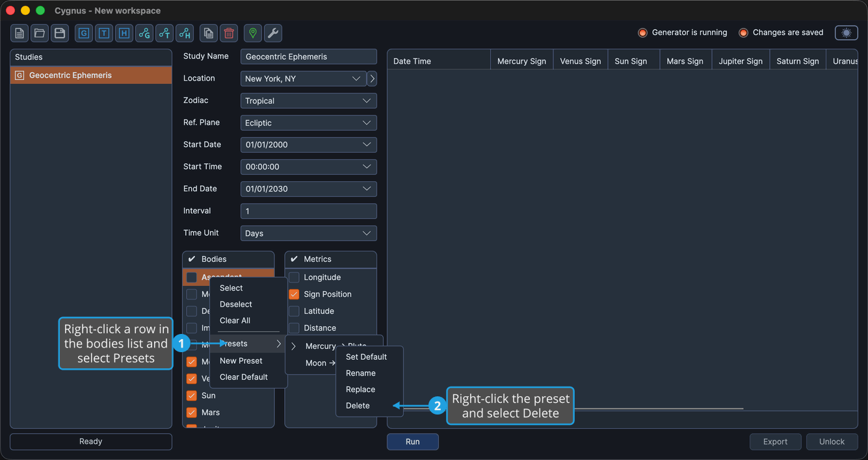Viewport: 868px width, 460px height.
Task: Click the Saturn Sign column header
Action: point(798,61)
